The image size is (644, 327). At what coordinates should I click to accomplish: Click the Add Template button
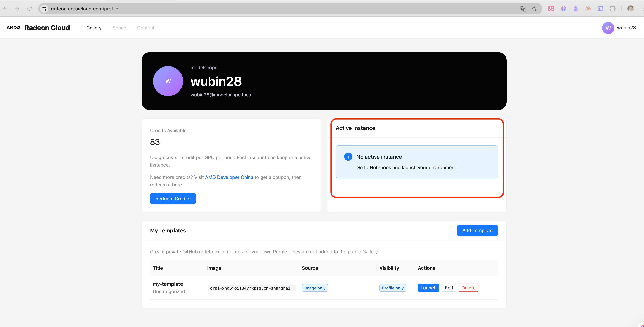pos(477,230)
